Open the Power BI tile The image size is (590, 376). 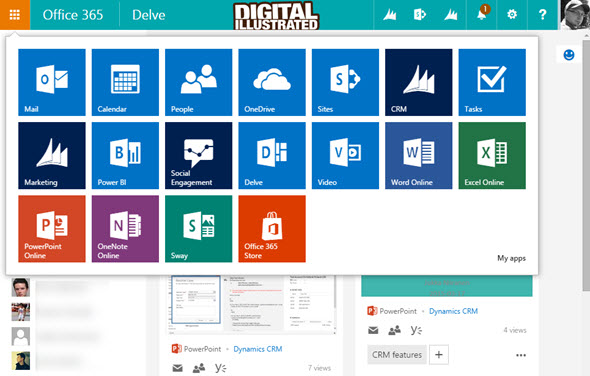point(125,155)
